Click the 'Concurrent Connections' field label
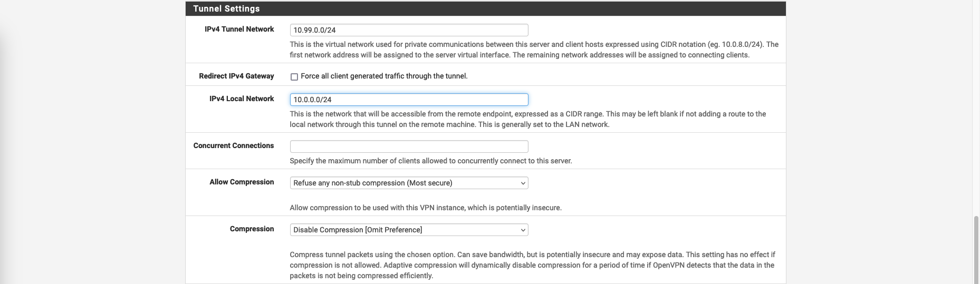 tap(234, 146)
